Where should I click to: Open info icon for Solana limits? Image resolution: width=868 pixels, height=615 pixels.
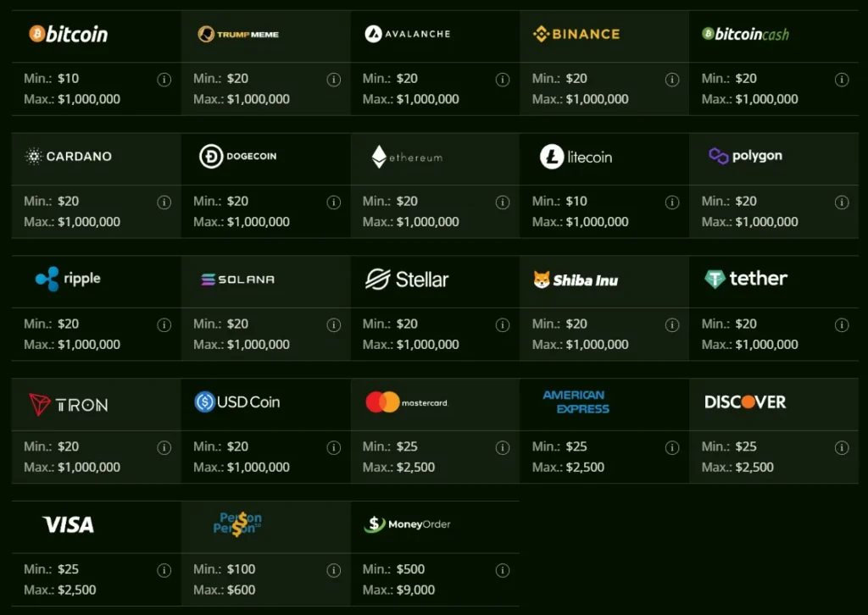click(333, 325)
